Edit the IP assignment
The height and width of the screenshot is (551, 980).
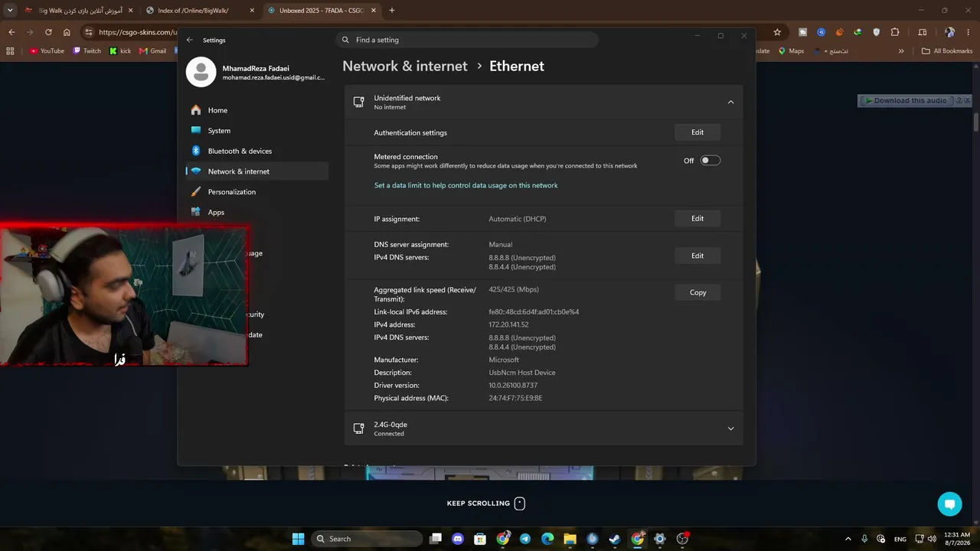coord(697,219)
